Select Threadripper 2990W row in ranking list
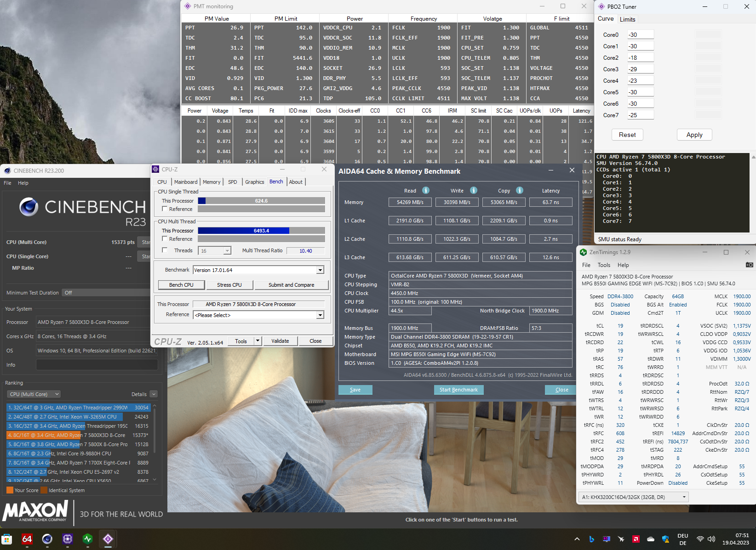 pos(79,408)
